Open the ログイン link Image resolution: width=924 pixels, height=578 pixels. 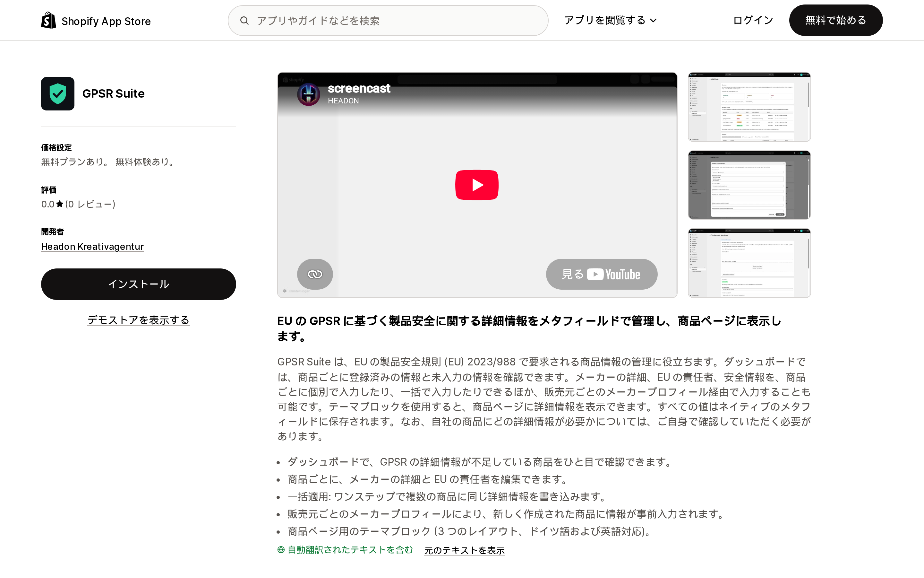753,20
